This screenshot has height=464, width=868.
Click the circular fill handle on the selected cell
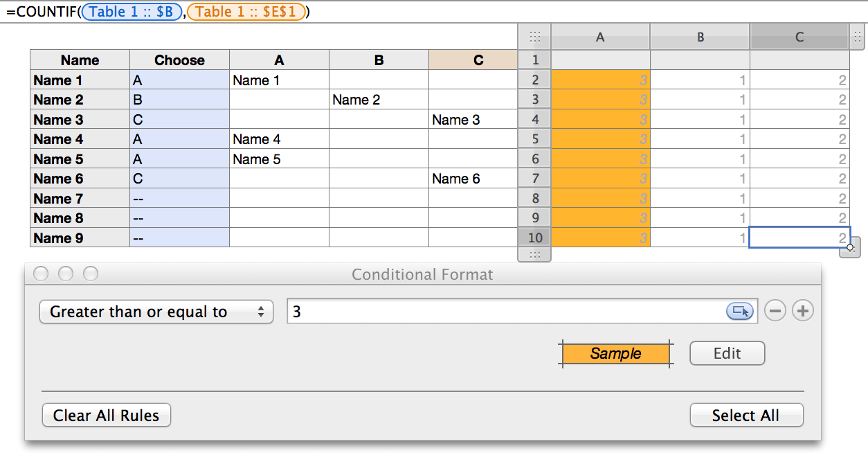(850, 247)
